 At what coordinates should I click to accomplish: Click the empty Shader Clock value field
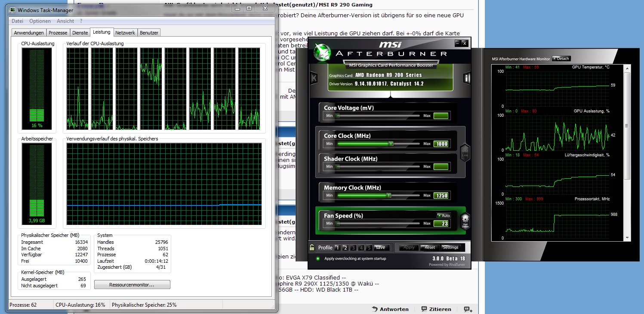(441, 167)
